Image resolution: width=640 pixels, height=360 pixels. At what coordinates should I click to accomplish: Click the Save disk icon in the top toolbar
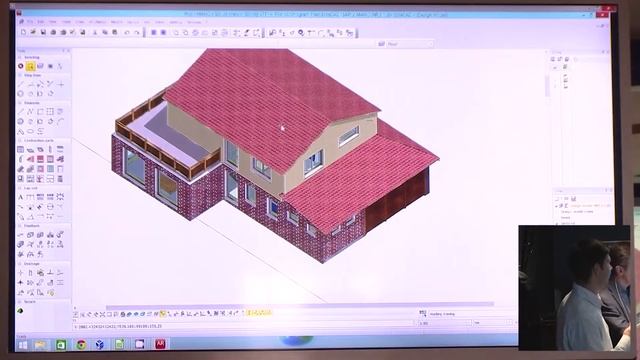click(x=43, y=32)
